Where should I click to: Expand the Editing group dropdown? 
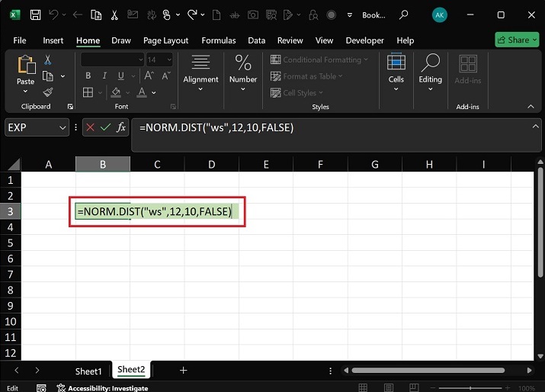tap(431, 89)
